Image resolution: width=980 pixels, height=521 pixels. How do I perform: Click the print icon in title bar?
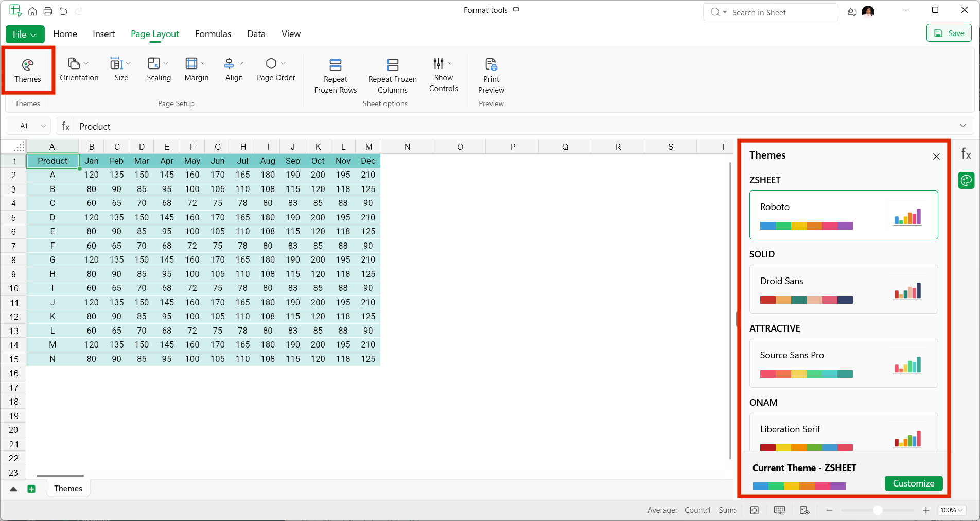pos(48,11)
